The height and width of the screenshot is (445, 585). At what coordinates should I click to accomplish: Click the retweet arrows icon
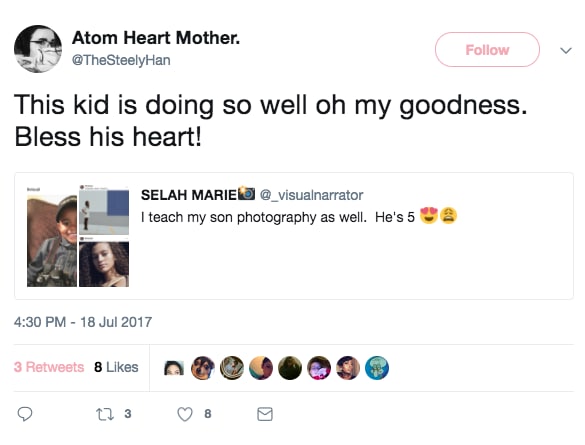(x=105, y=414)
